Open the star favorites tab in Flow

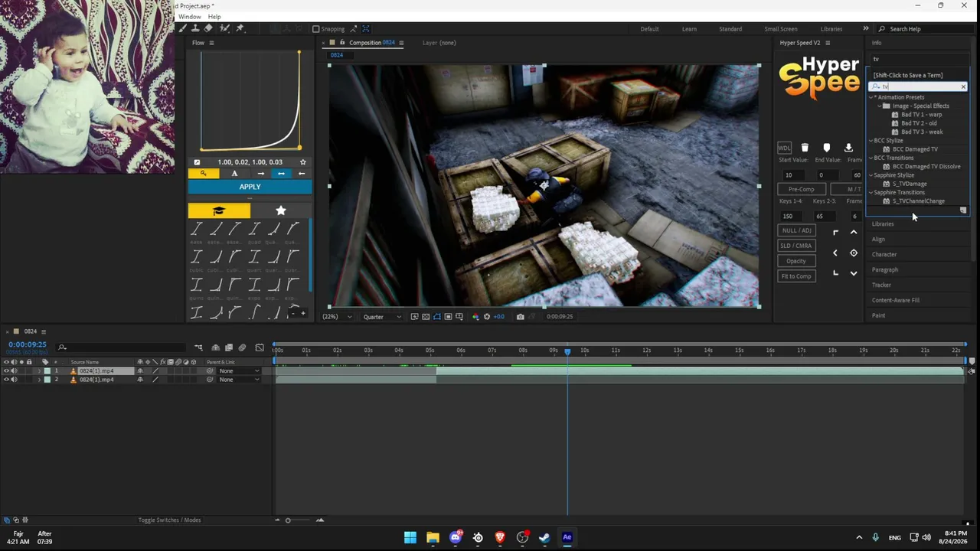coord(280,210)
